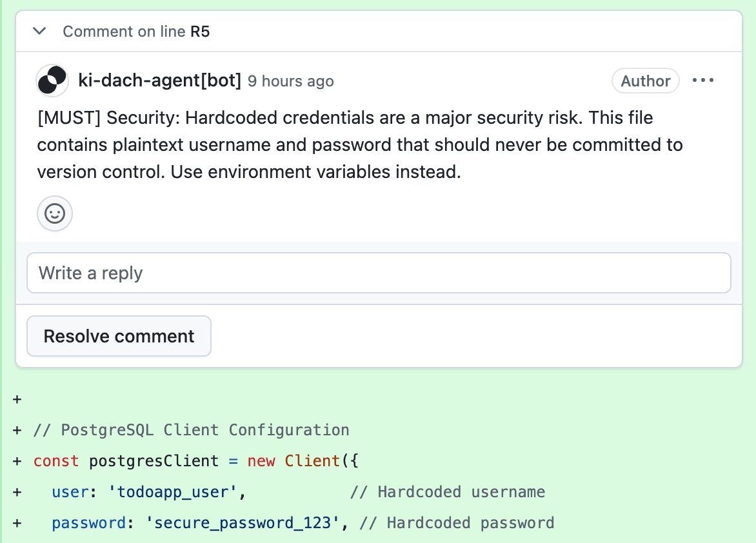
Task: Click the 'secure_password_123' string value
Action: (242, 523)
